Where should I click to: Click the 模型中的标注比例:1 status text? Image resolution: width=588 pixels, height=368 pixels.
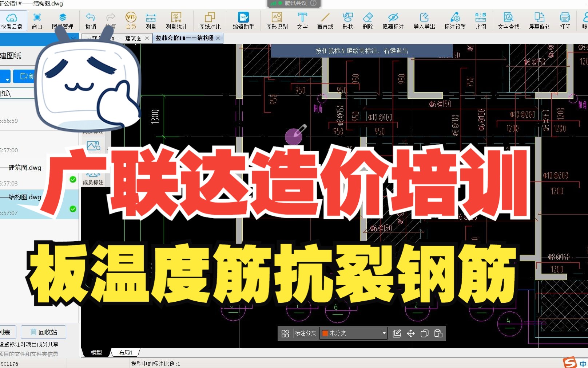155,364
